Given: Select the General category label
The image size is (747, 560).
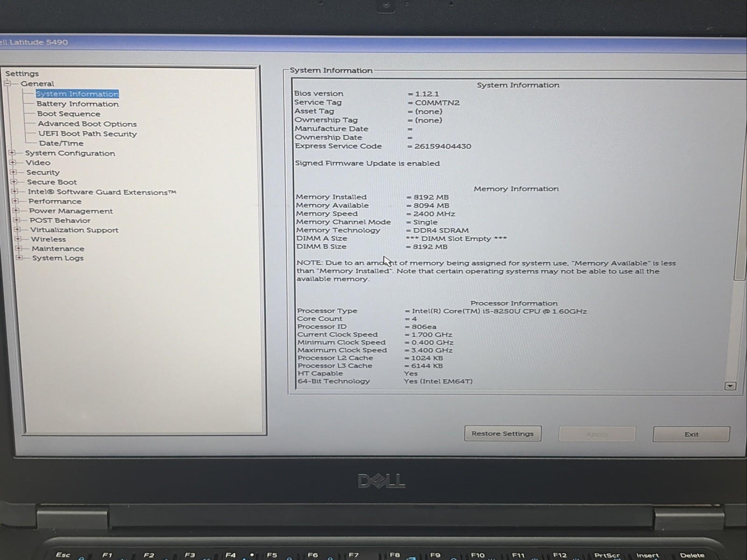Looking at the screenshot, I should point(37,84).
